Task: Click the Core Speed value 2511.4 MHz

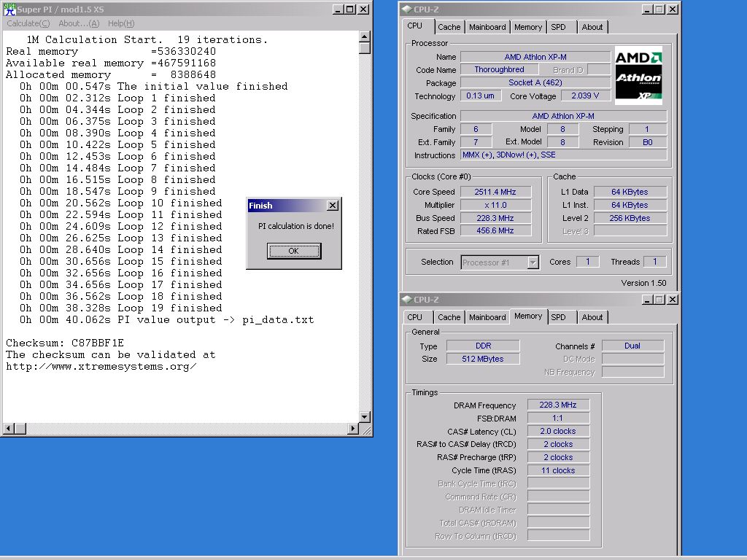Action: (495, 192)
